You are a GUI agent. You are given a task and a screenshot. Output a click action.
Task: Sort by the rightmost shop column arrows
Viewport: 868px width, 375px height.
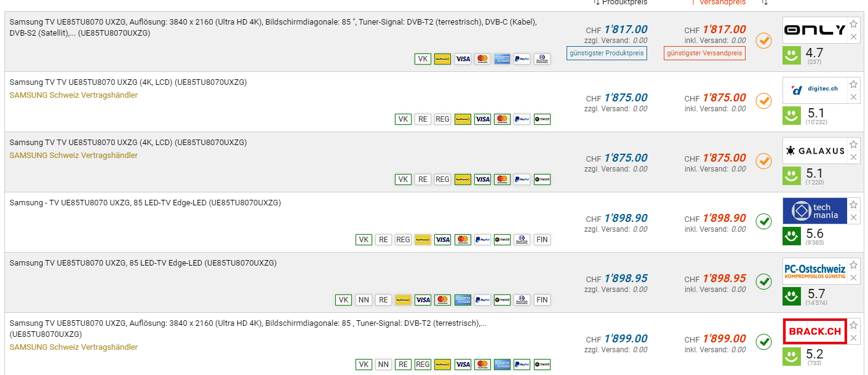[765, 2]
